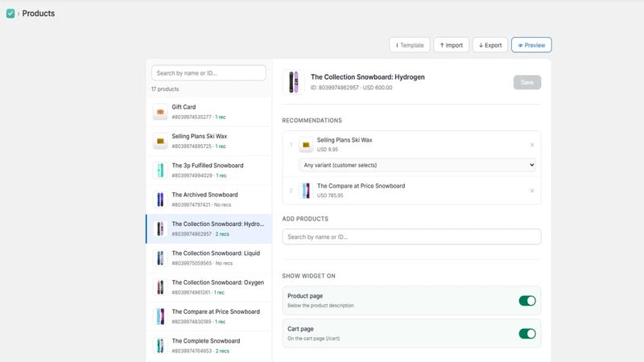Click the 'Below the product description' text
This screenshot has width=644, height=362.
point(320,306)
